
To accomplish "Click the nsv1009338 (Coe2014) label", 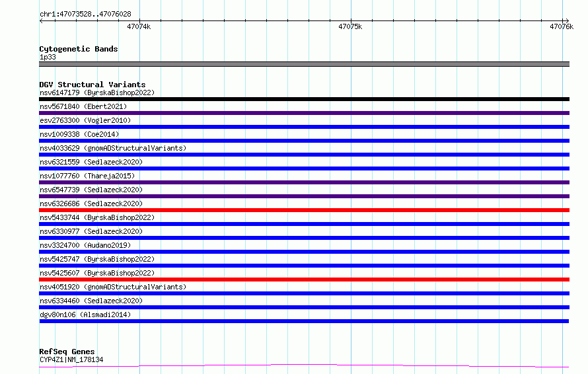I will (x=79, y=134).
